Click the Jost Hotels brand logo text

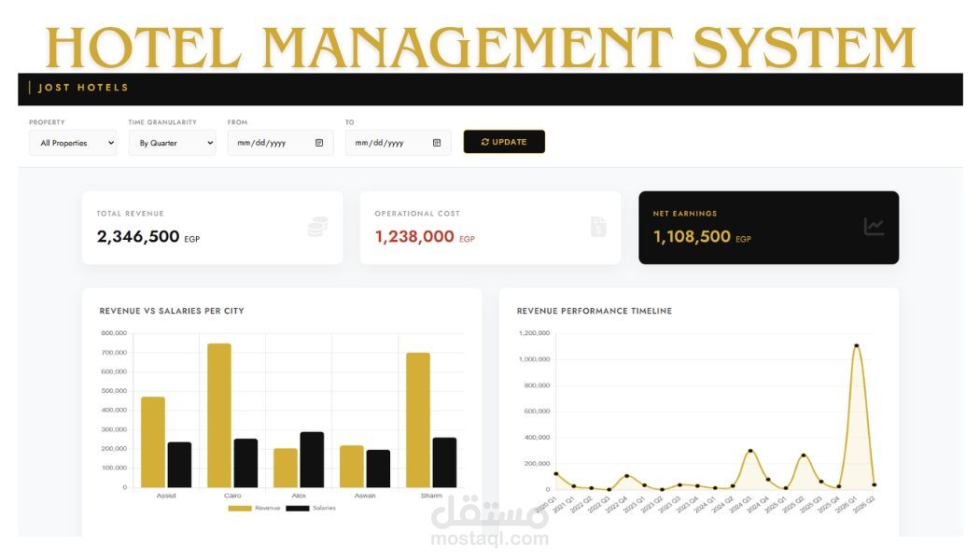tap(83, 88)
